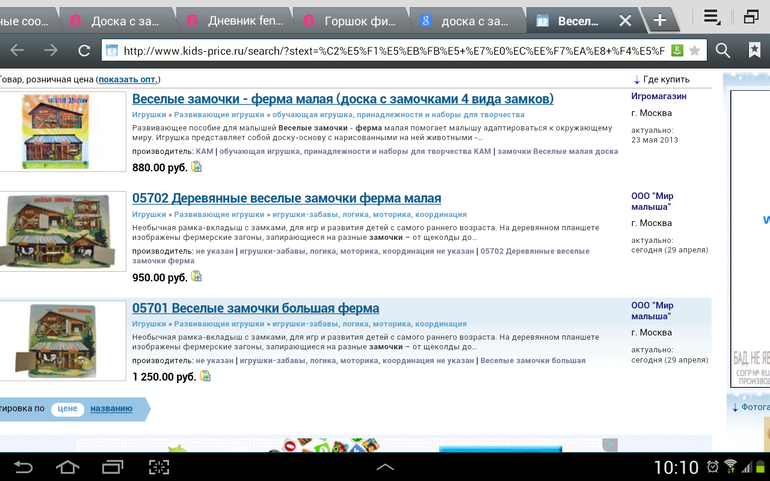Screen dimensions: 770x481
Task: Open 05701 Веселые замочки большая ферма
Action: (255, 308)
